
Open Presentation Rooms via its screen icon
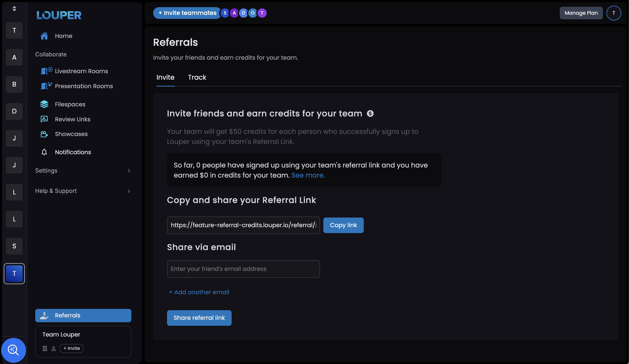coord(46,86)
